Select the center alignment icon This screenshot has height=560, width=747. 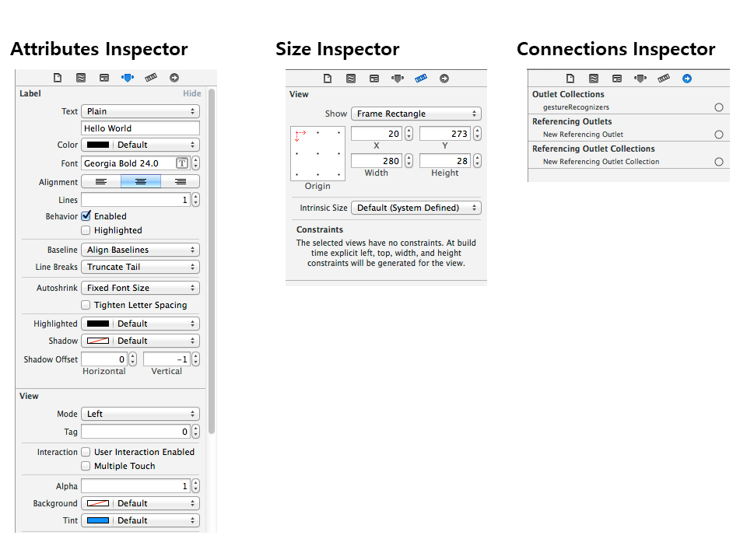tap(141, 182)
